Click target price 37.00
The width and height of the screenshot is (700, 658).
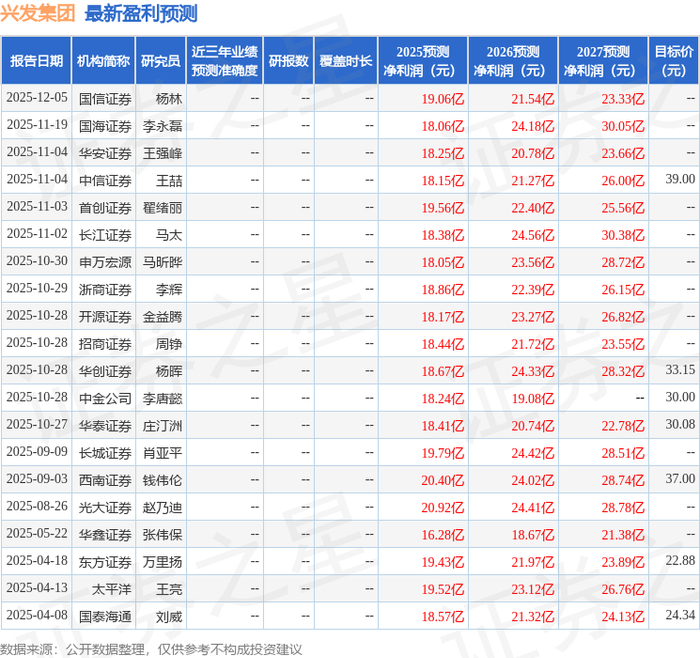click(680, 479)
